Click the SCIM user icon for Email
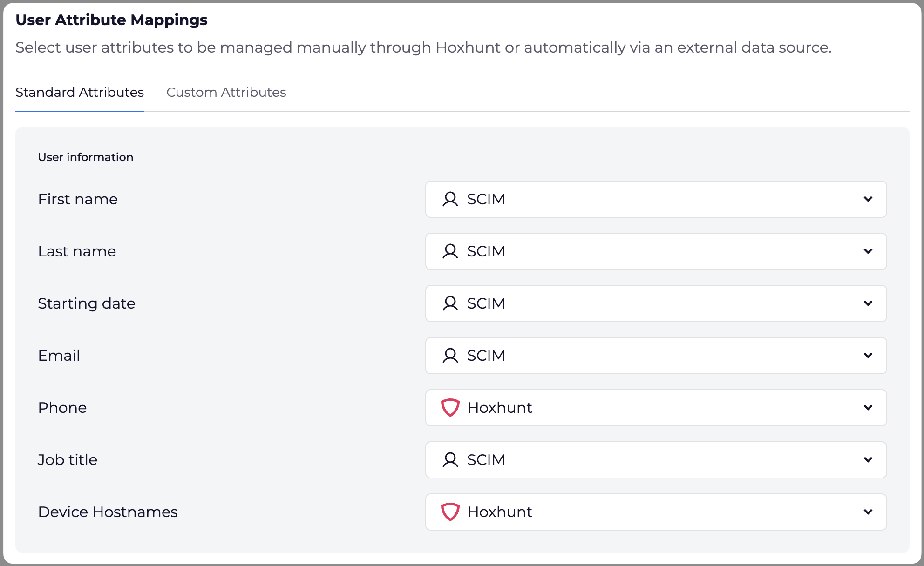The image size is (924, 566). (450, 356)
